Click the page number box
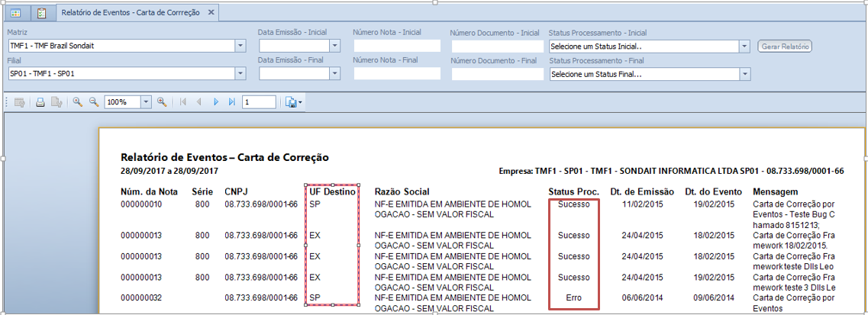Screen dimensions: 868x315 (260, 101)
